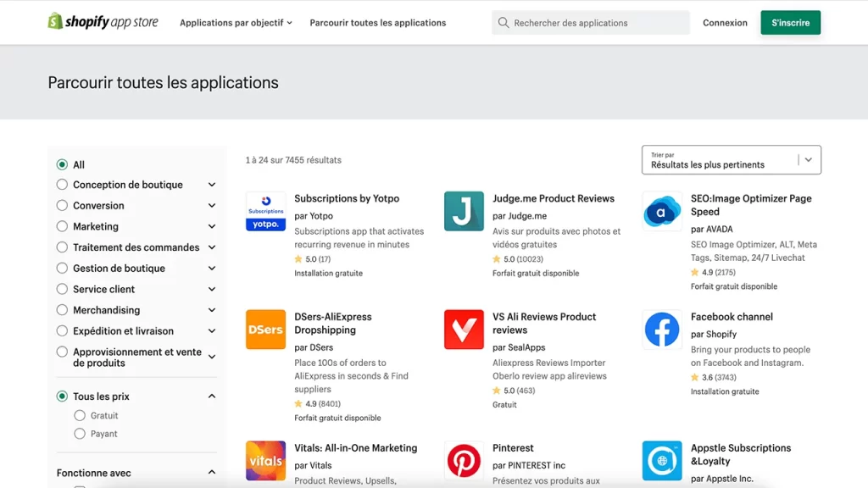This screenshot has height=488, width=868.
Task: Select Service client radio button
Action: (62, 290)
